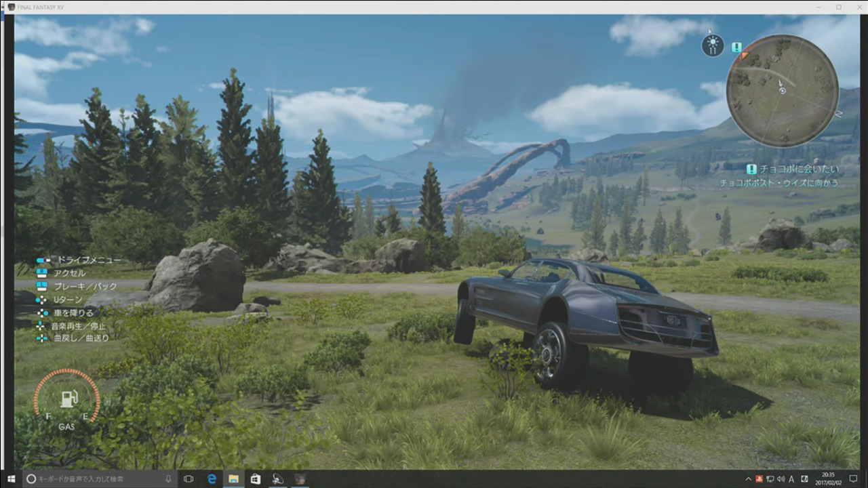Click the FINAL FANTASY XV window title icon
The image size is (868, 488).
(11, 7)
